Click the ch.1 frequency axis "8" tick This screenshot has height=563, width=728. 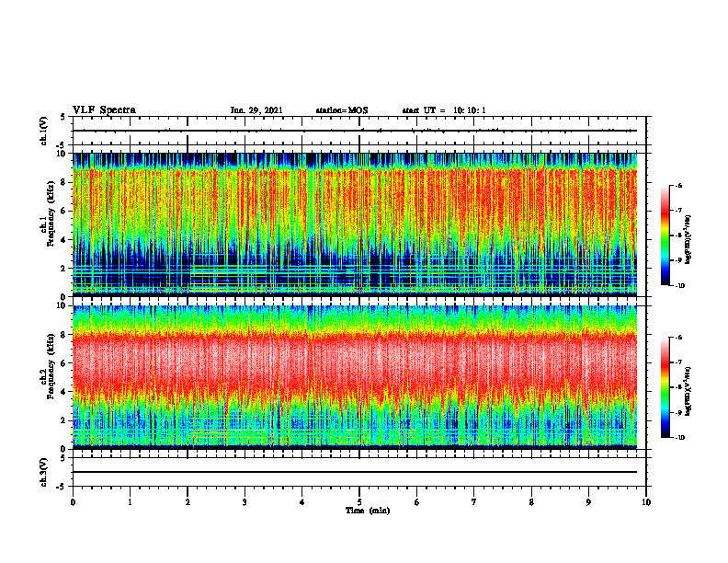[64, 182]
